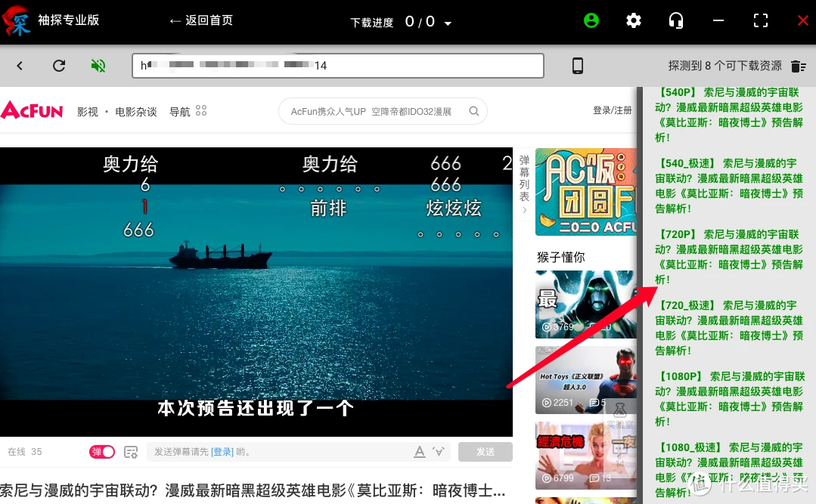Switch to mobile view phone icon
Screen dimensions: 816x504
point(578,66)
